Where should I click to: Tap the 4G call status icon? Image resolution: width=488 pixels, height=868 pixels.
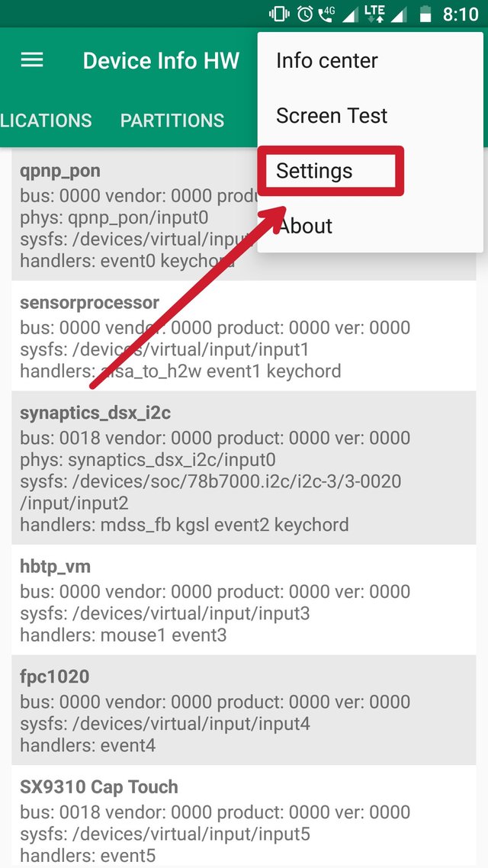[326, 14]
